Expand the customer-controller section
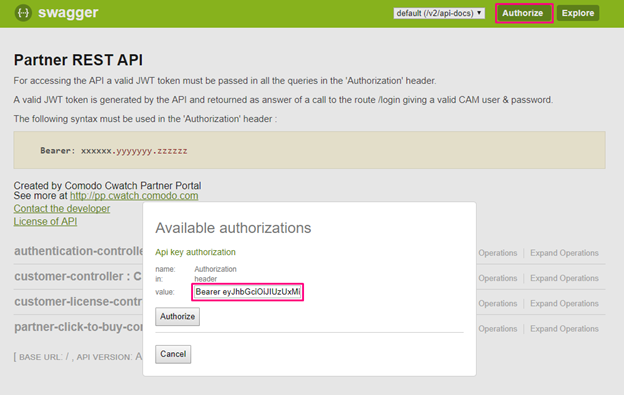The width and height of the screenshot is (624, 395). click(78, 276)
